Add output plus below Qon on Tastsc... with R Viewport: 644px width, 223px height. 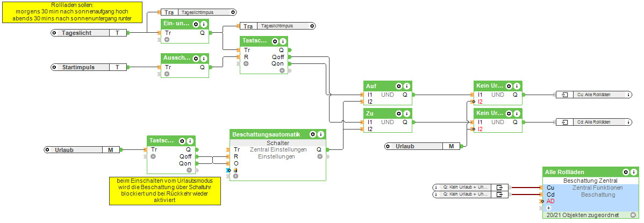click(x=282, y=70)
